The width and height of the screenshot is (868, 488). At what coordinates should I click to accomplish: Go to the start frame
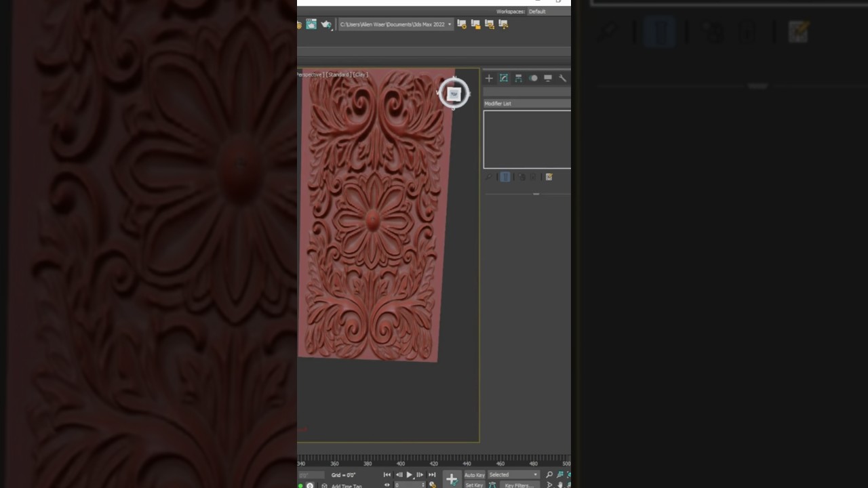[x=387, y=475]
